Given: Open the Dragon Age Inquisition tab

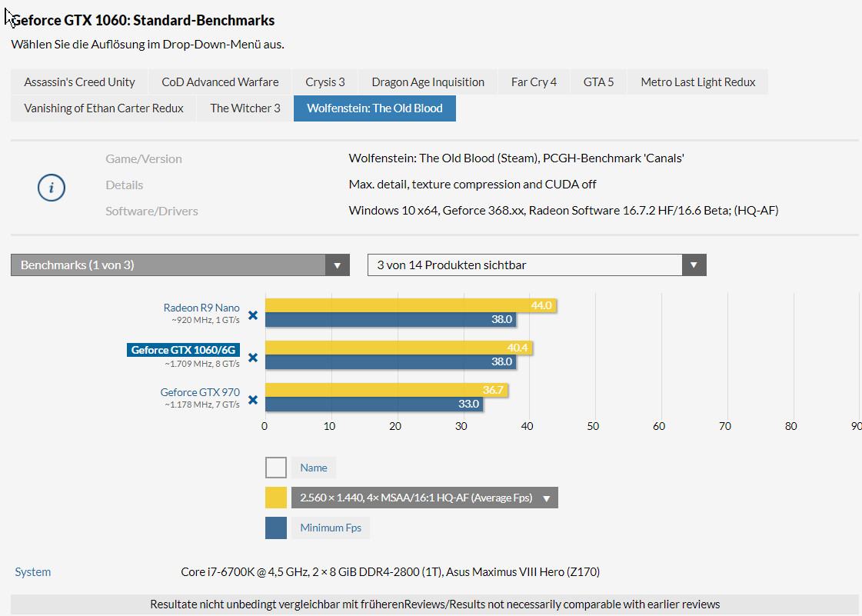Looking at the screenshot, I should tap(428, 82).
